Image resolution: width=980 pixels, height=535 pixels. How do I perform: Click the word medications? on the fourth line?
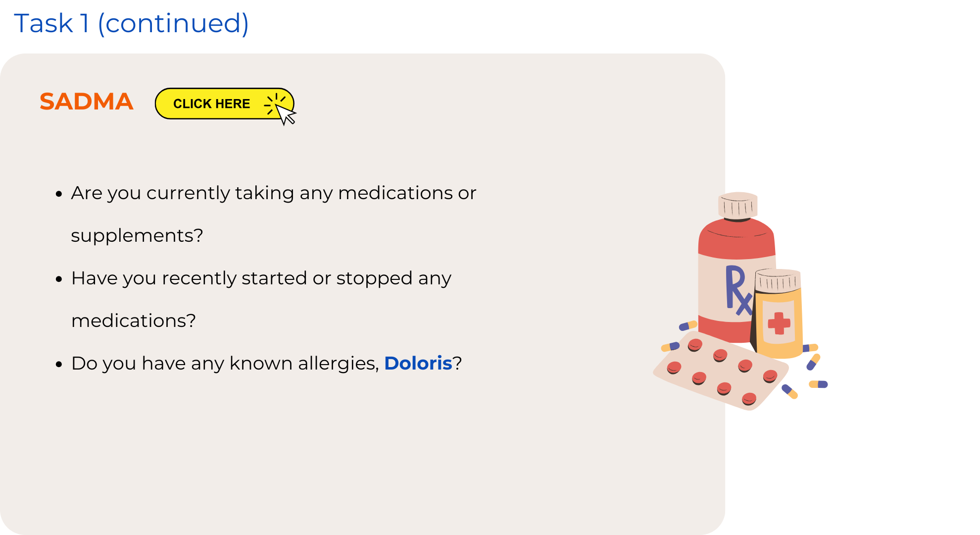[x=134, y=321]
